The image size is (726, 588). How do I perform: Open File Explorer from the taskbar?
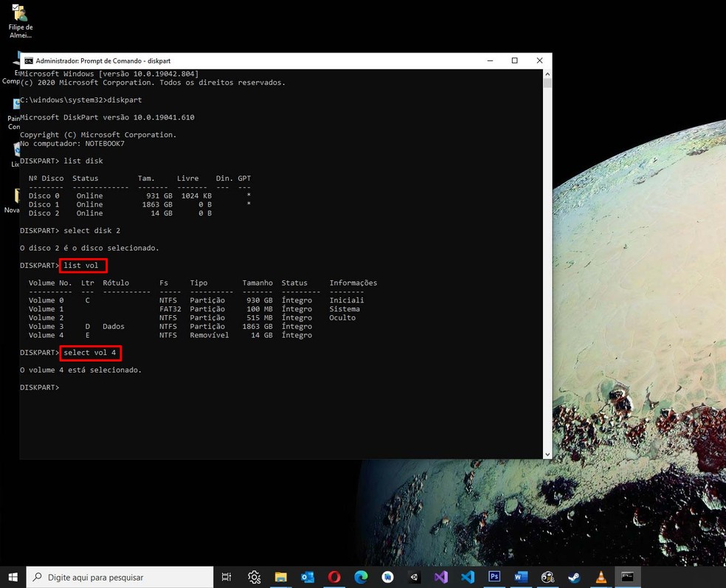point(280,577)
